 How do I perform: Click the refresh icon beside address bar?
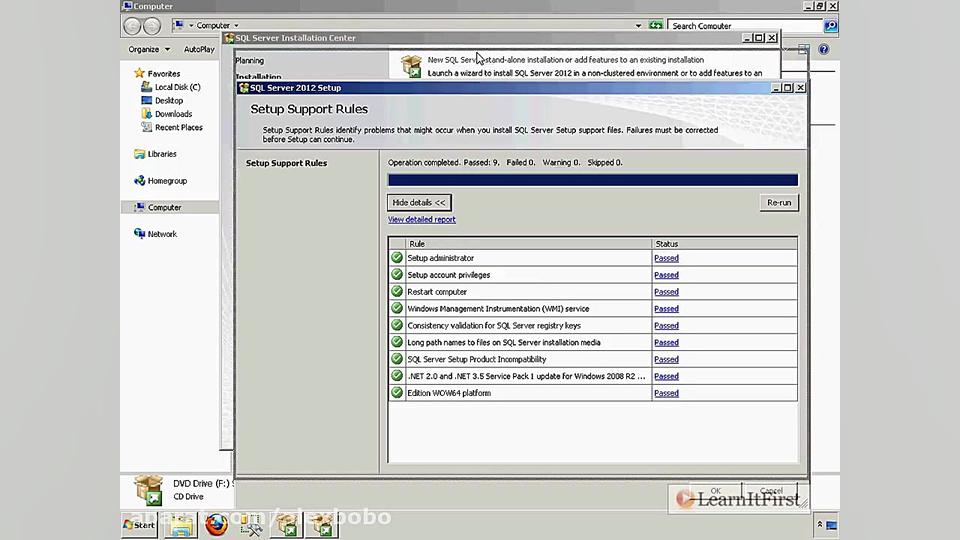coord(656,25)
